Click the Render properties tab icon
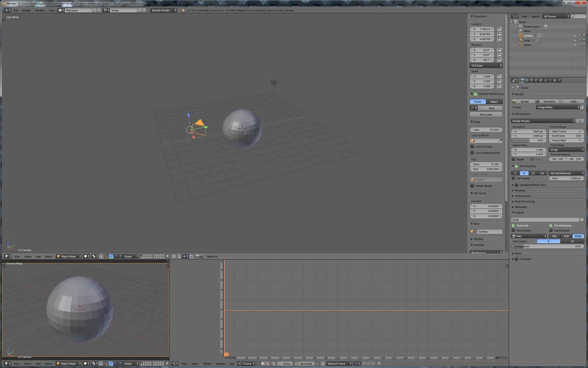 tap(523, 80)
